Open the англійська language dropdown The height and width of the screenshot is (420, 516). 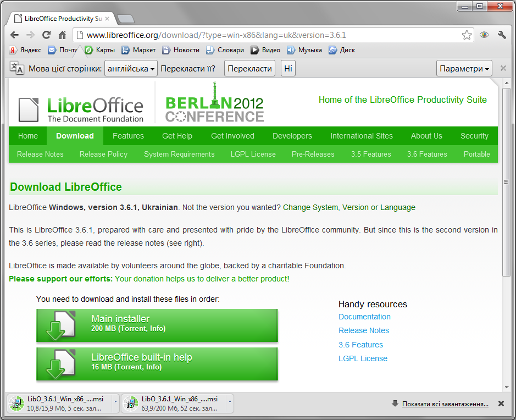(131, 69)
